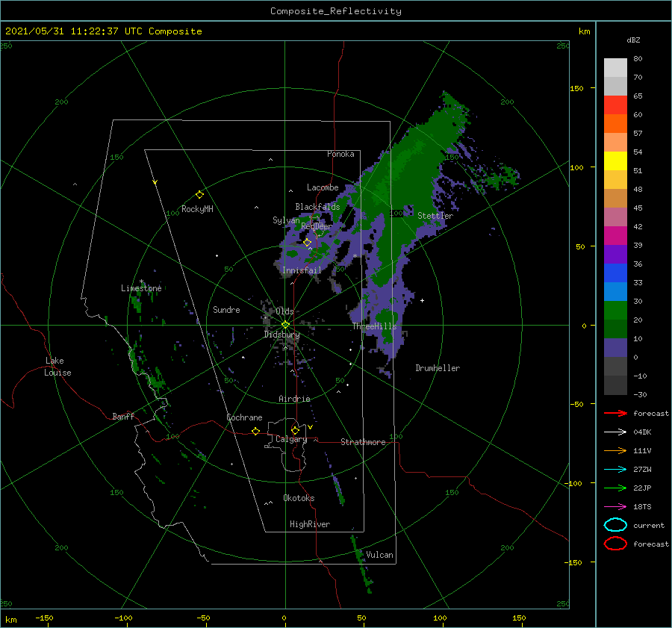This screenshot has width=672, height=628.
Task: Click the Banff town label
Action: 123,416
